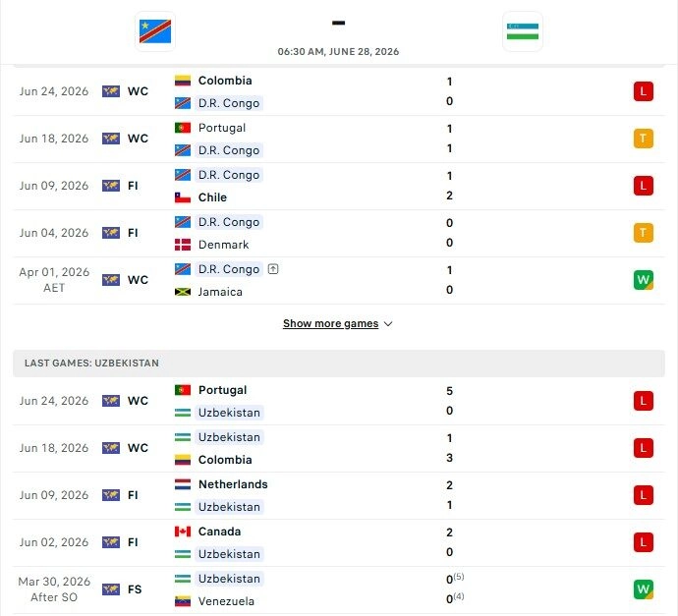Click the Chile flag icon
Image resolution: width=678 pixels, height=616 pixels.
point(183,197)
